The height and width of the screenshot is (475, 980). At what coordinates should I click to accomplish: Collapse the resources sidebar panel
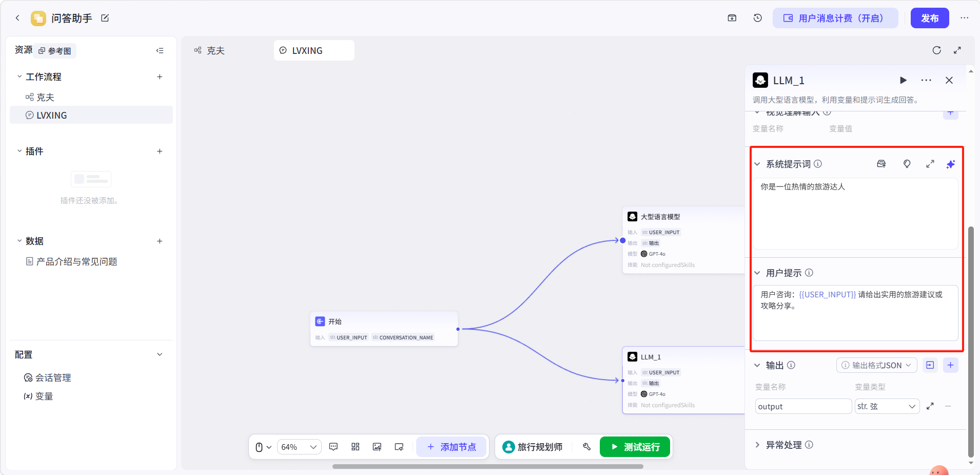[160, 50]
